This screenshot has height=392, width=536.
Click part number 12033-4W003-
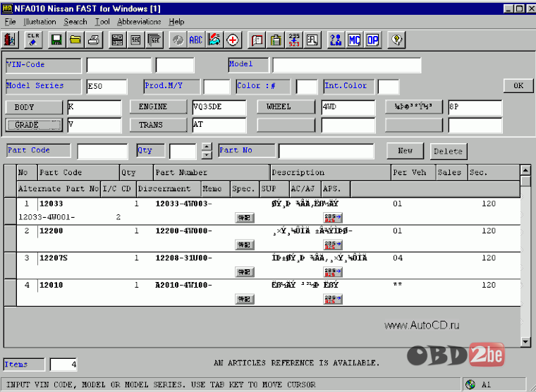pos(183,204)
